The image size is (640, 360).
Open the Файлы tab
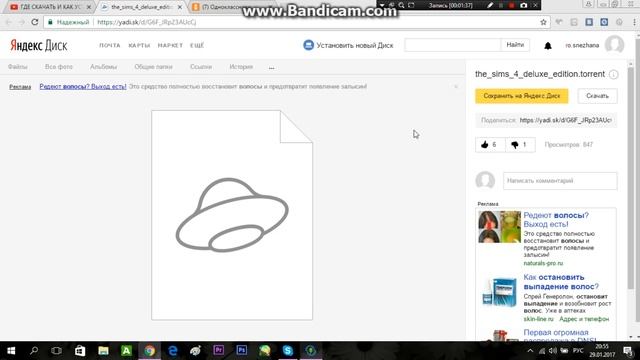[x=18, y=67]
